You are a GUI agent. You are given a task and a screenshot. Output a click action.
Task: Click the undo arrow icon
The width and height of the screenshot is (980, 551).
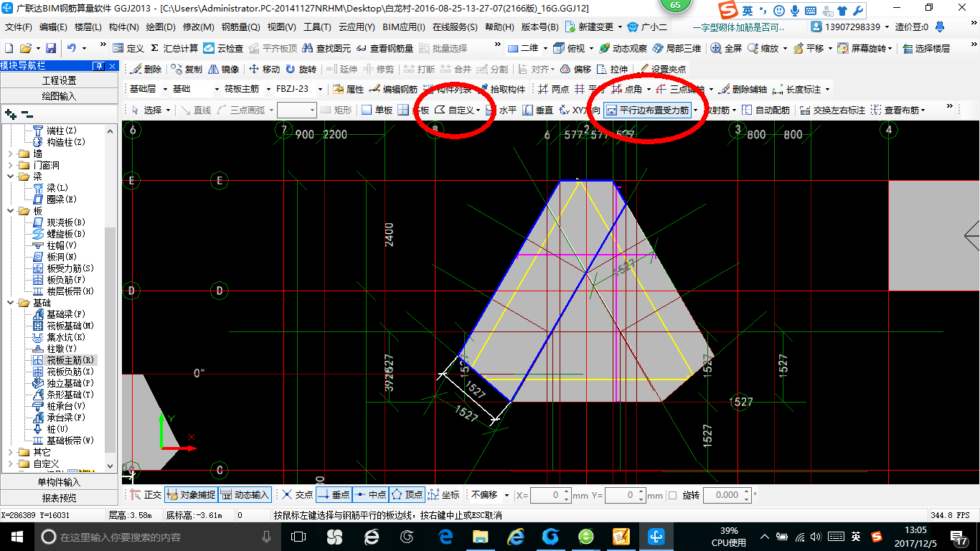72,48
